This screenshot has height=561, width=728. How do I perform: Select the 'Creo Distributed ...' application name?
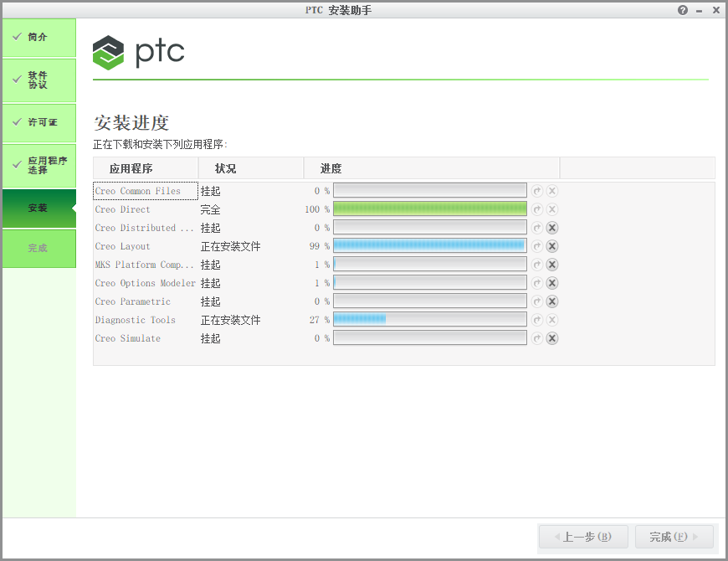[x=145, y=228]
